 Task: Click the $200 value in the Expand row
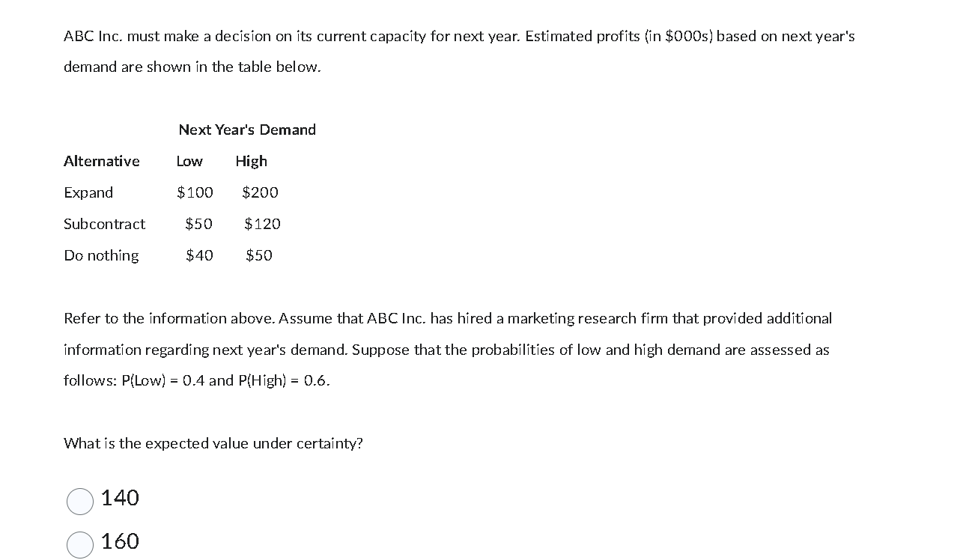pos(261,192)
